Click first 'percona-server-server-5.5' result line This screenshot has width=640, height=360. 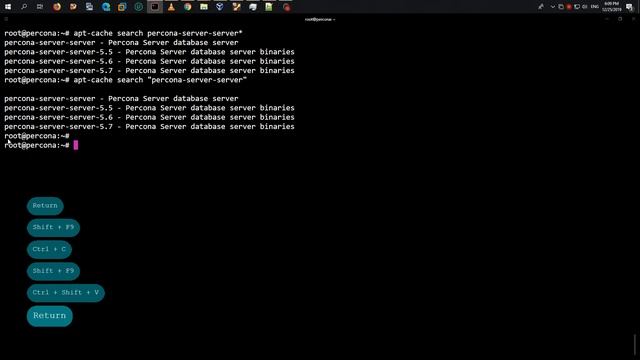click(149, 52)
